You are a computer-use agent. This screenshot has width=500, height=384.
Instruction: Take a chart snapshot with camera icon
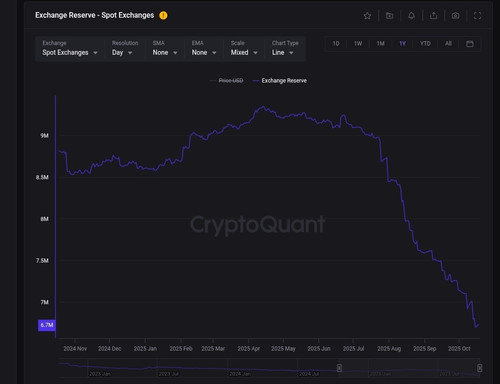(x=455, y=16)
